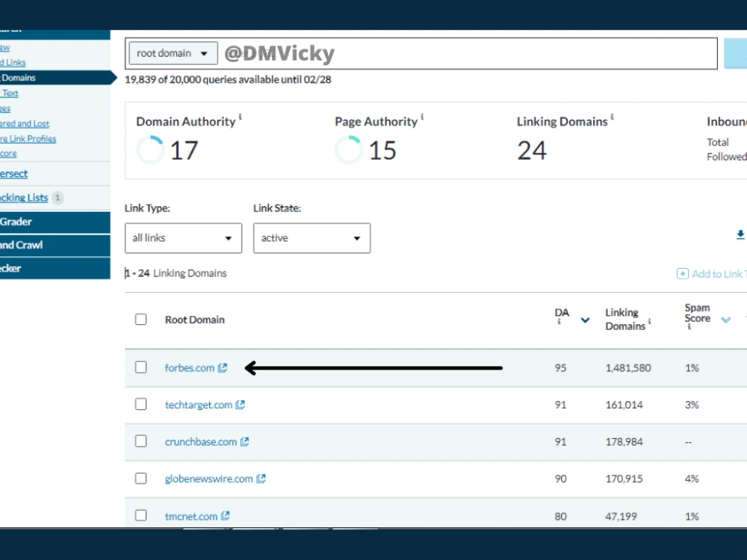Click forbes.com DA value 95

click(560, 367)
